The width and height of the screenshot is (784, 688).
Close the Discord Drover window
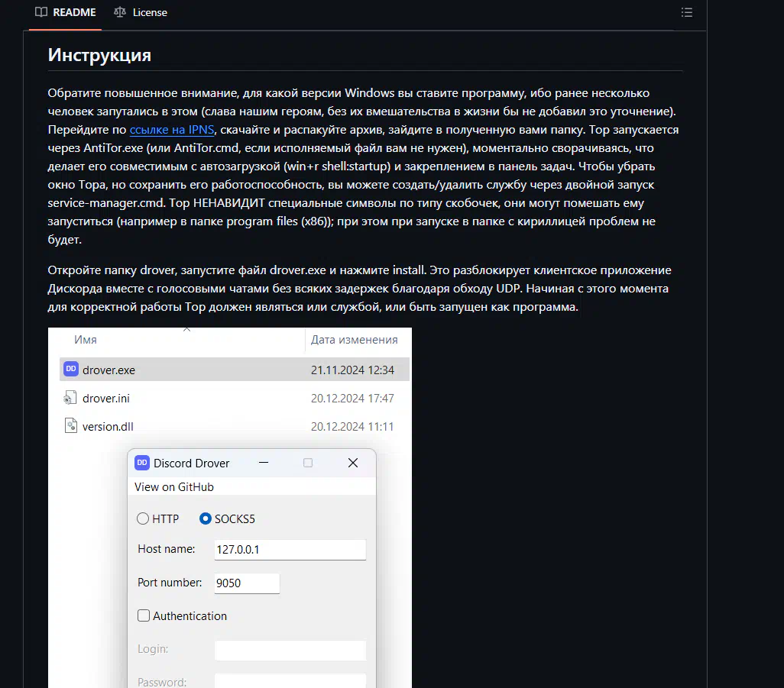pos(353,463)
